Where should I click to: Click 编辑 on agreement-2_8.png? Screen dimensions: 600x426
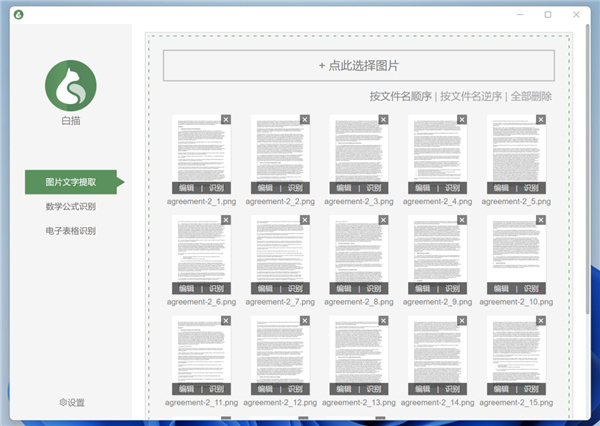[x=344, y=289]
